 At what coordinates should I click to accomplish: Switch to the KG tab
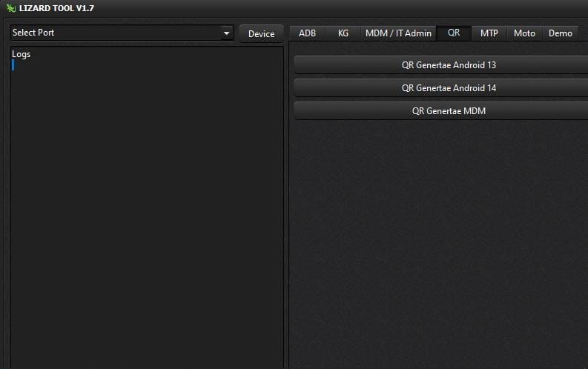click(x=343, y=33)
